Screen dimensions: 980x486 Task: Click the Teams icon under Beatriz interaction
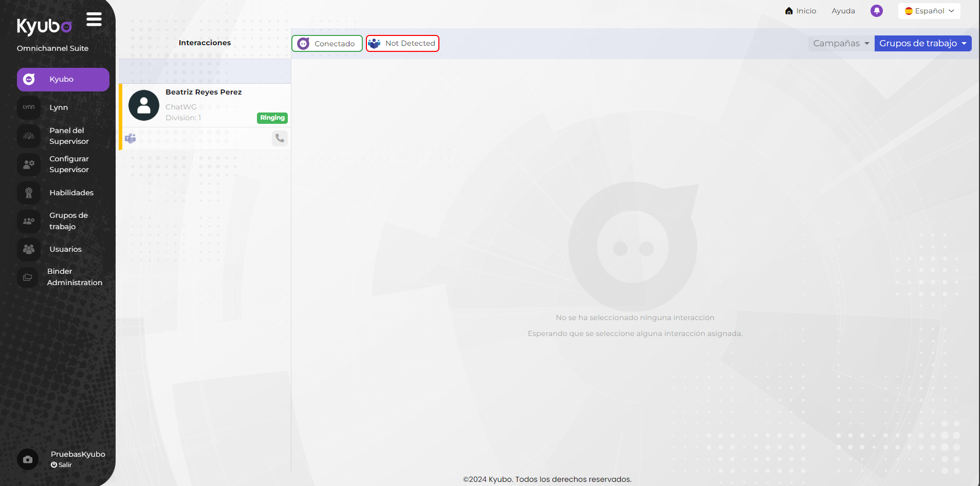click(x=131, y=139)
